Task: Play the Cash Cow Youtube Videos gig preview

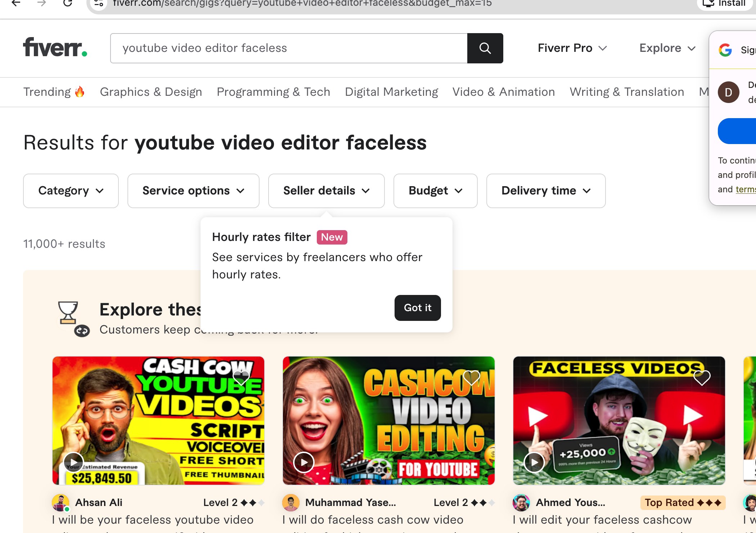Action: 74,462
